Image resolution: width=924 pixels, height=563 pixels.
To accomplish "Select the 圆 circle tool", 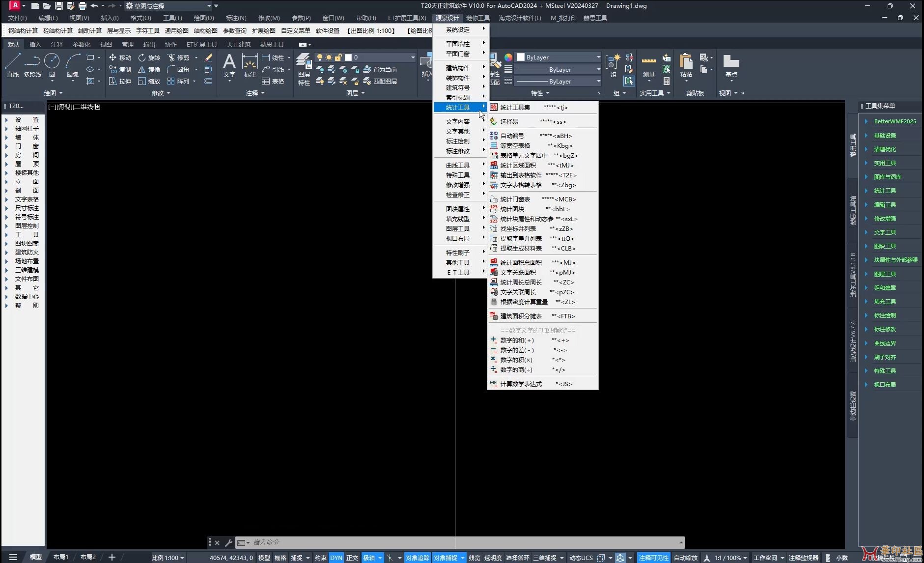I will 52,65.
